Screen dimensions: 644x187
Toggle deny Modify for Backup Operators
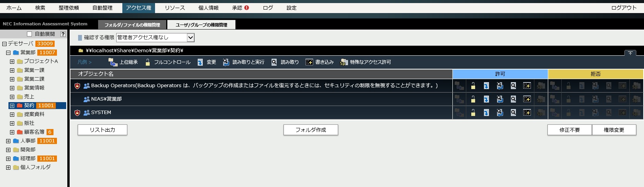click(582, 86)
